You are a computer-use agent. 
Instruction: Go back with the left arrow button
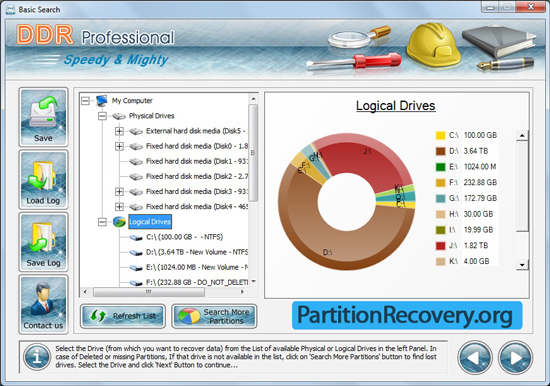[x=475, y=358]
